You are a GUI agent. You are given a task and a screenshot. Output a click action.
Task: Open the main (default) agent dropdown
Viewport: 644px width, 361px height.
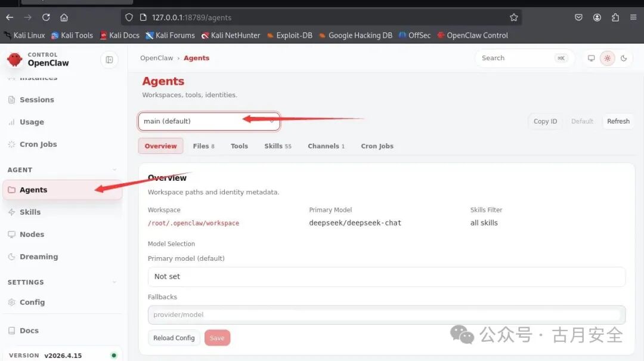209,121
